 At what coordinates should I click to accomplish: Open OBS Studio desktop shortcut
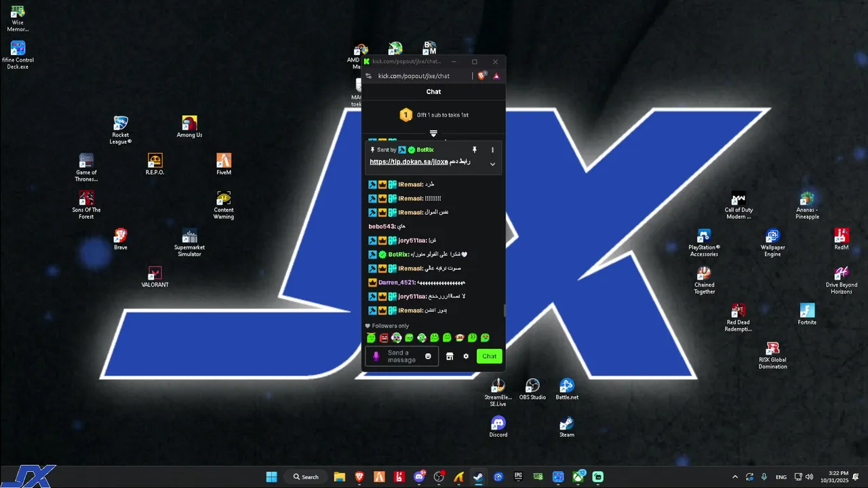[532, 389]
